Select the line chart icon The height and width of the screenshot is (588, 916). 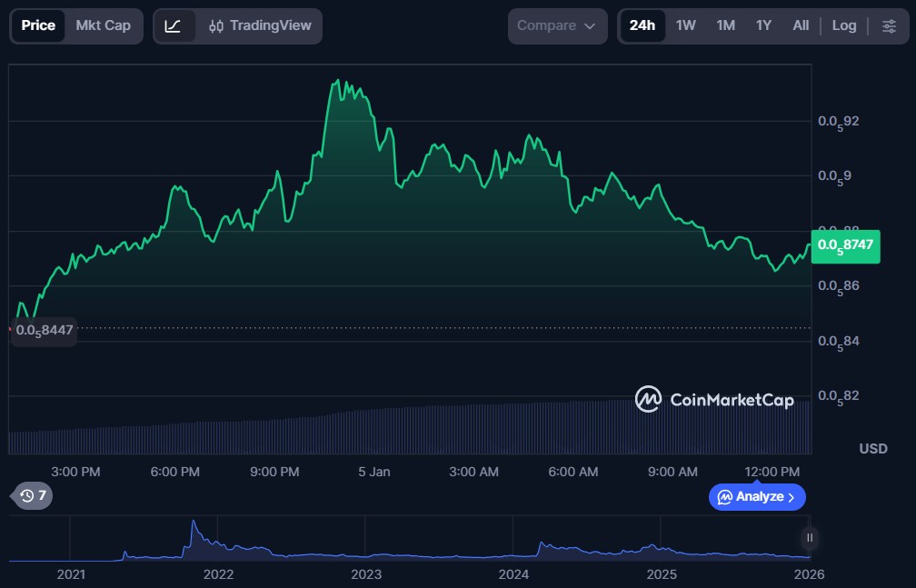pyautogui.click(x=173, y=26)
